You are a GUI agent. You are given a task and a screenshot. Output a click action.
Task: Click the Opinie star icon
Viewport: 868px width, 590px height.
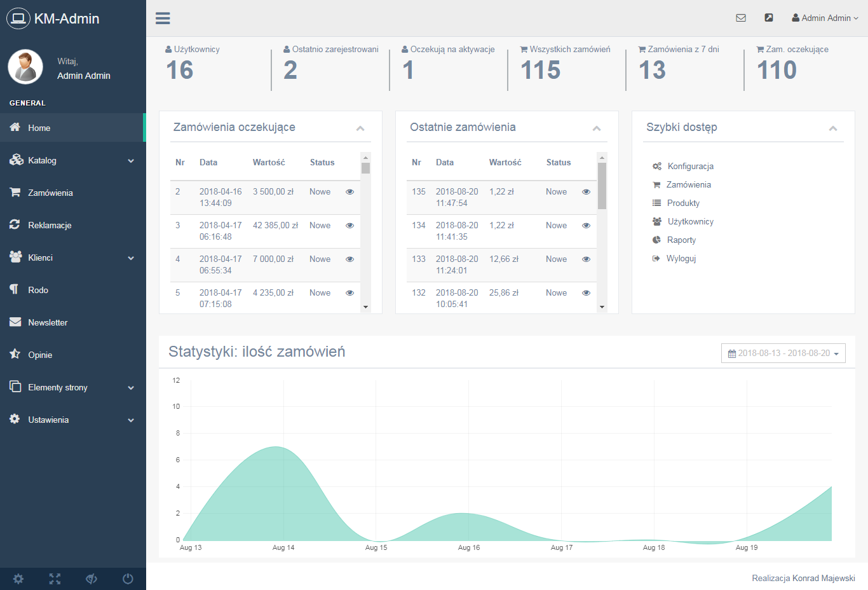15,353
